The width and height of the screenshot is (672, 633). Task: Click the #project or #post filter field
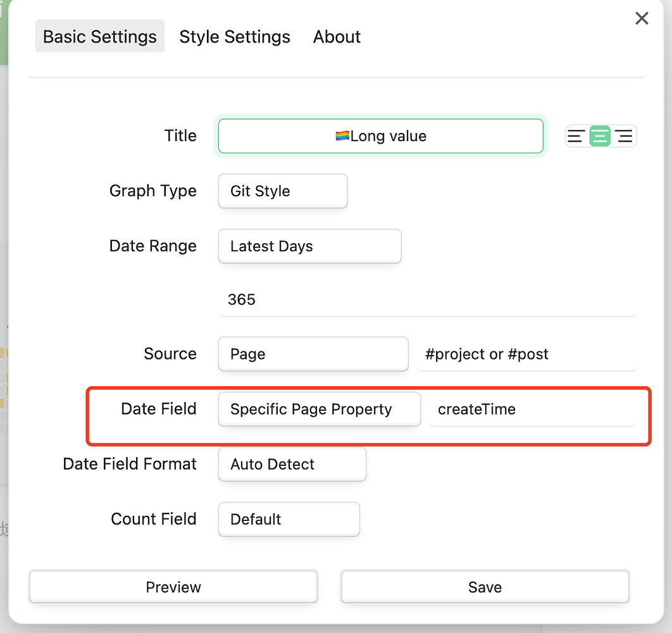coord(526,354)
